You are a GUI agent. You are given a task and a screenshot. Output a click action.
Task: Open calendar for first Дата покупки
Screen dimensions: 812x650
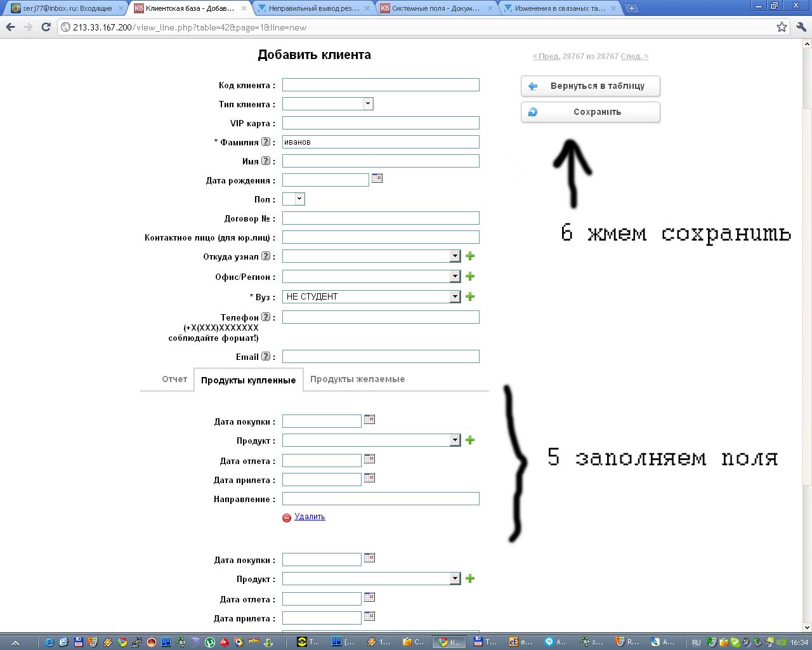369,420
